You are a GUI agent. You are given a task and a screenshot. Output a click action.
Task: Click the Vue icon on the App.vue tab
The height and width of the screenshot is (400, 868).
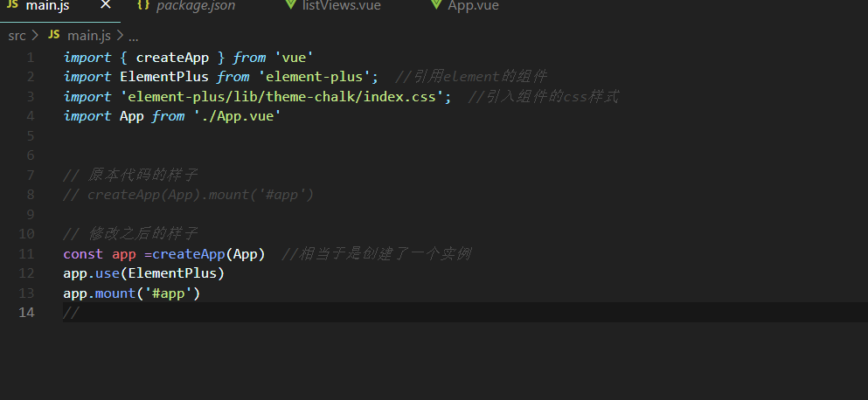(x=436, y=4)
